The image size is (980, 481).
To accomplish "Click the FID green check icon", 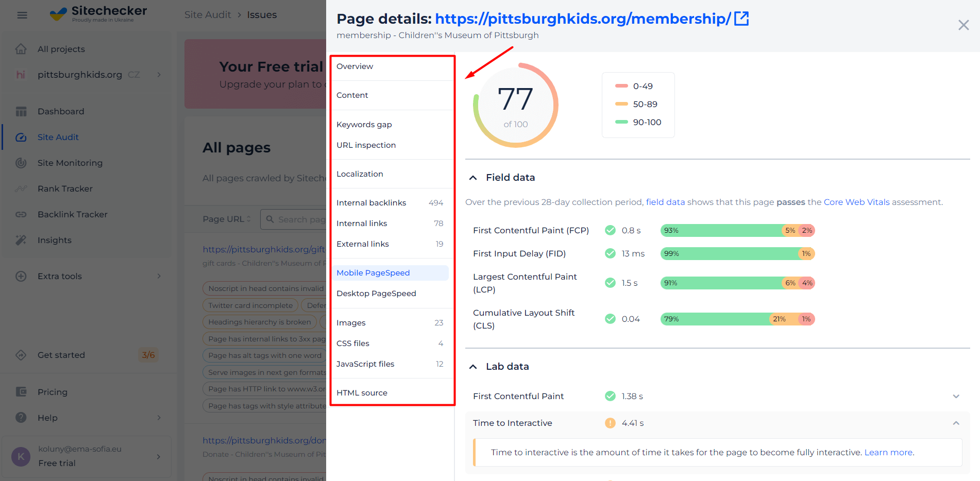I will [x=610, y=253].
